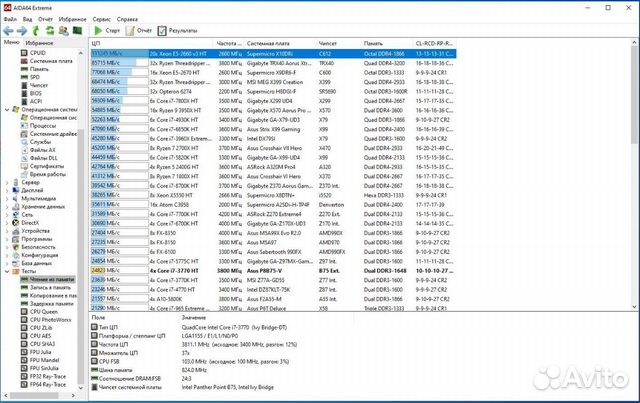Select the 16x Atom C3958 row

(x=273, y=205)
